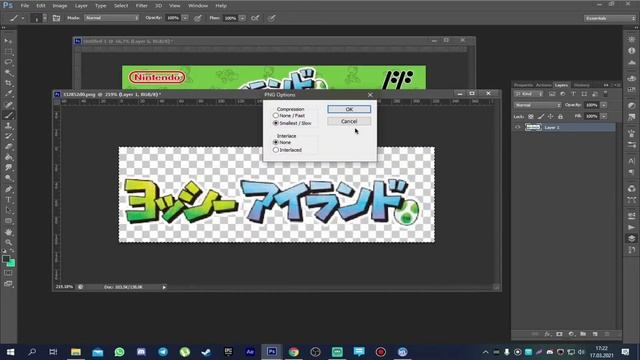
Task: Toggle lock all for layer
Action: 560,116
